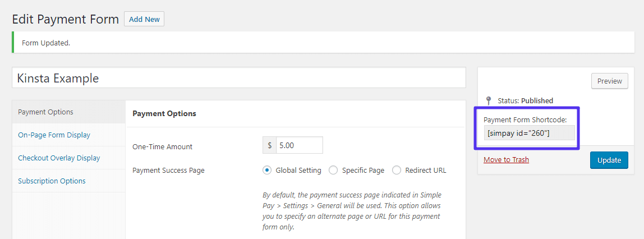Image resolution: width=644 pixels, height=239 pixels.
Task: Click the blue Update button
Action: click(x=609, y=160)
